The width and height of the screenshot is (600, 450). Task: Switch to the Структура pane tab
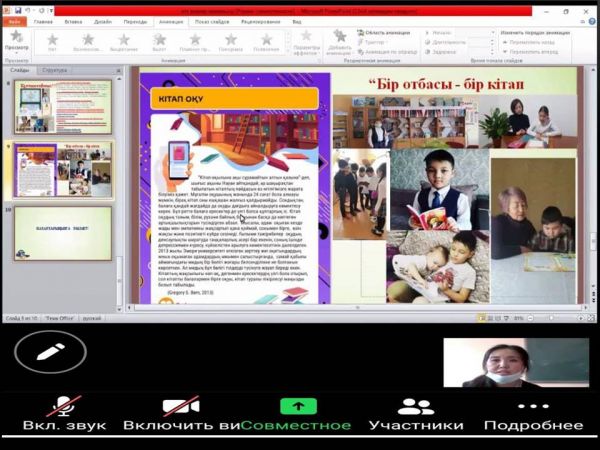pyautogui.click(x=55, y=71)
